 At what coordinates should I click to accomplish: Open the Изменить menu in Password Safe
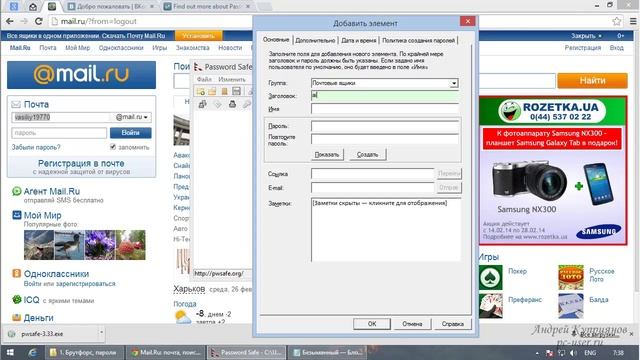click(x=232, y=79)
